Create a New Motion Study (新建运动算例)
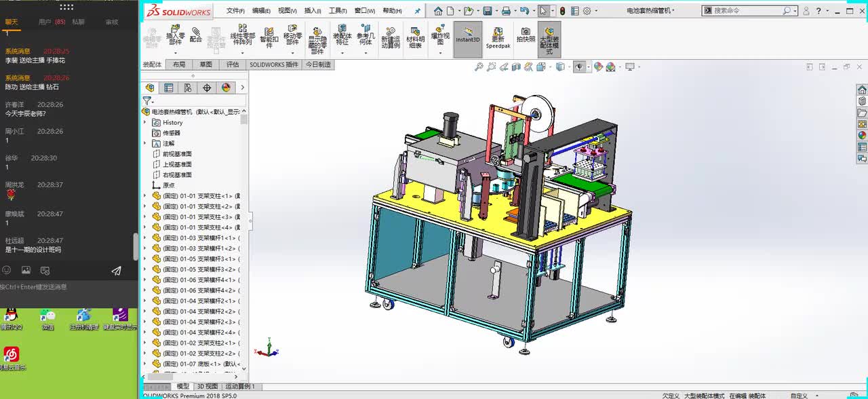The height and width of the screenshot is (399, 868). pyautogui.click(x=390, y=37)
